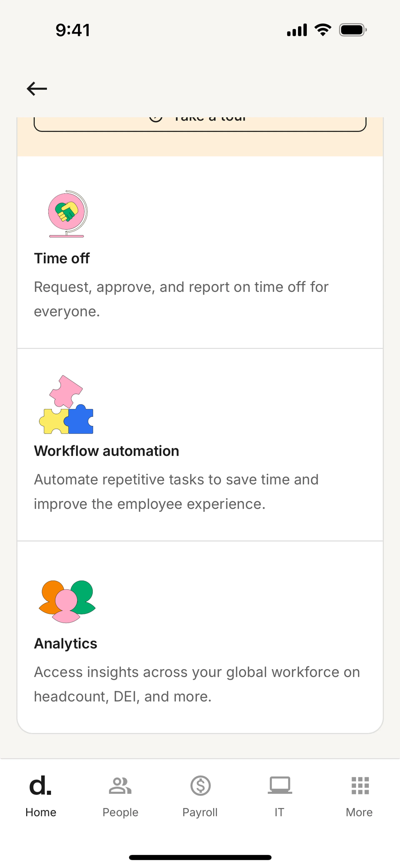Screen dimensions: 400x868
Task: Tap the cellular signal bars
Action: [297, 30]
